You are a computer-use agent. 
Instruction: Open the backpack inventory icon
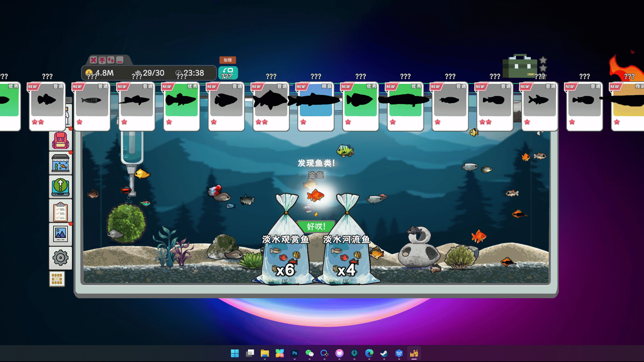tap(60, 141)
